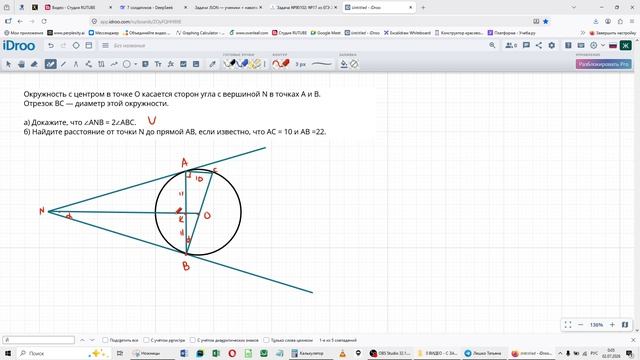Choose the blue preset pen
This screenshot has height=360, width=640.
pyautogui.click(x=242, y=64)
